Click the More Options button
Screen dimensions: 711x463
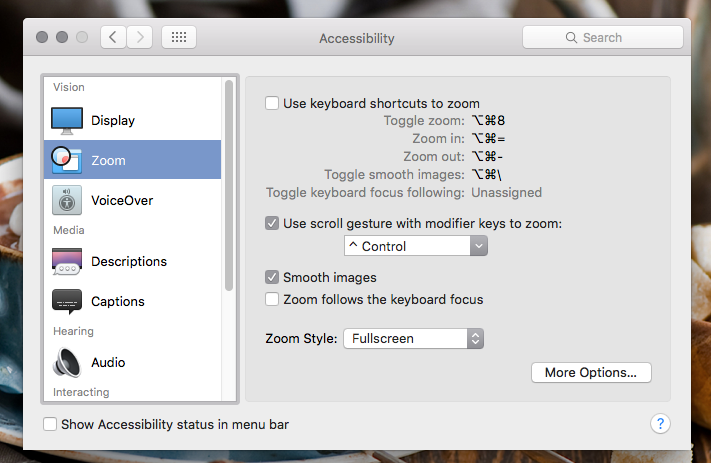tap(591, 372)
